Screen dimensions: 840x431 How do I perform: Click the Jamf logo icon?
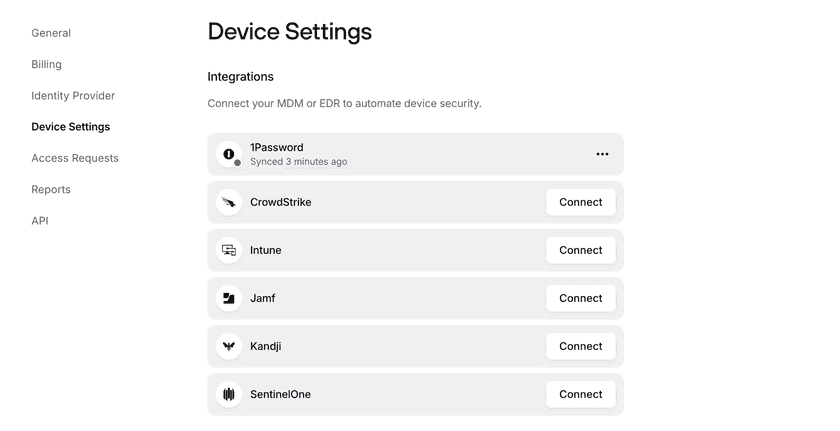tap(229, 298)
